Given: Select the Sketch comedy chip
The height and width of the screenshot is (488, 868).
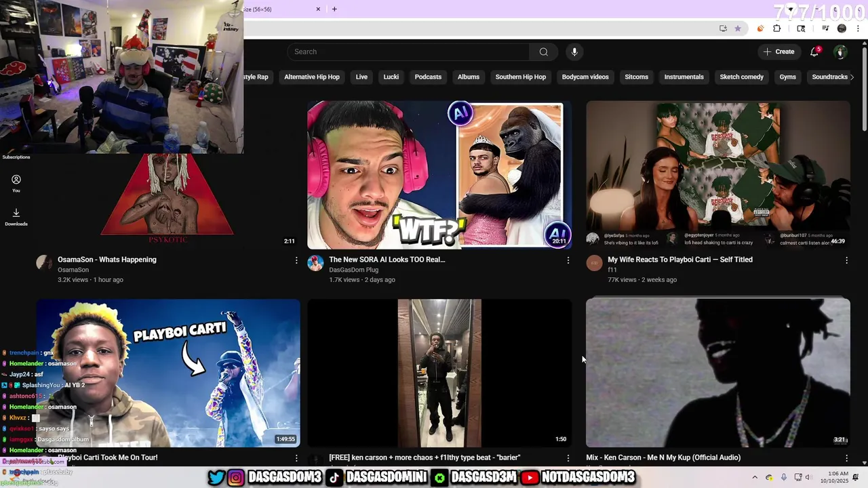Looking at the screenshot, I should coord(741,77).
